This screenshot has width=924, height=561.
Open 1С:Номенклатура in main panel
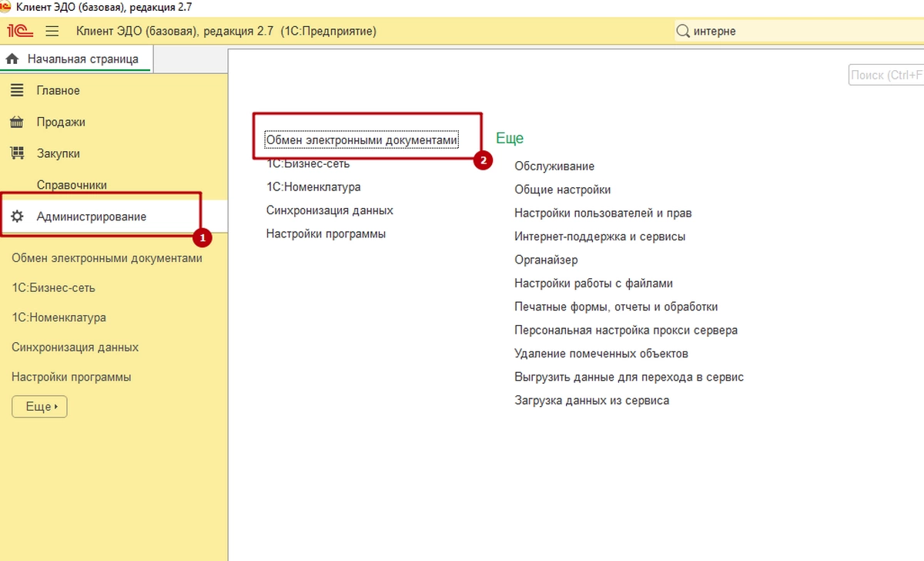point(313,186)
